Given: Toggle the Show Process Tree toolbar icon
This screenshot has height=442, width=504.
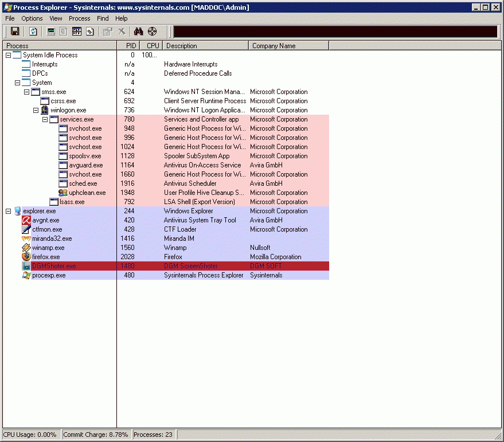Looking at the screenshot, I should tap(64, 31).
